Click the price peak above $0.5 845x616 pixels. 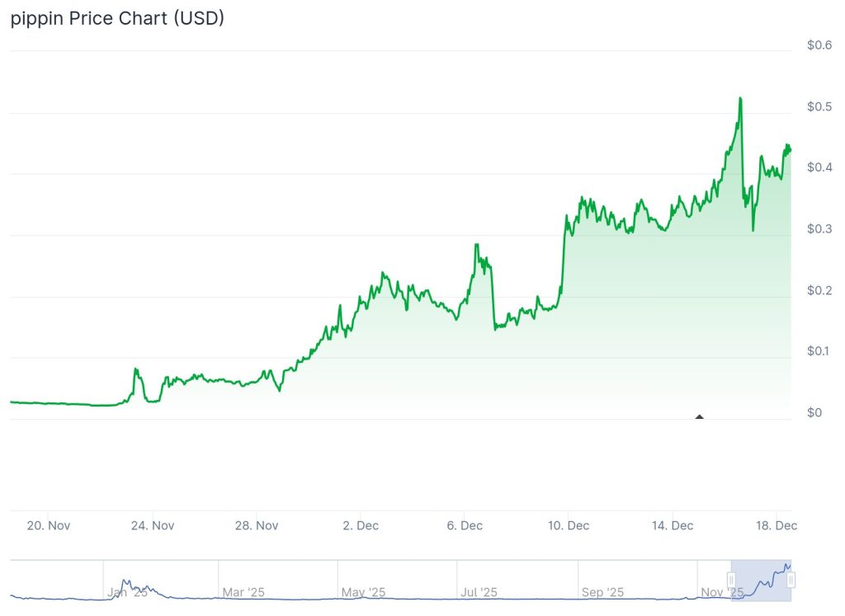click(x=740, y=98)
